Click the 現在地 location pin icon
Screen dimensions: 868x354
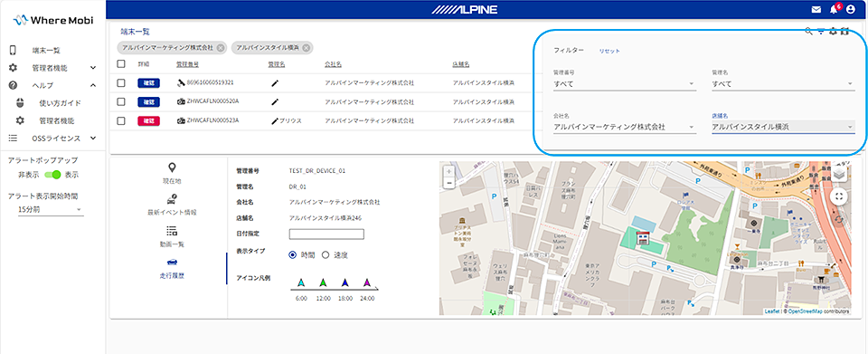[172, 167]
